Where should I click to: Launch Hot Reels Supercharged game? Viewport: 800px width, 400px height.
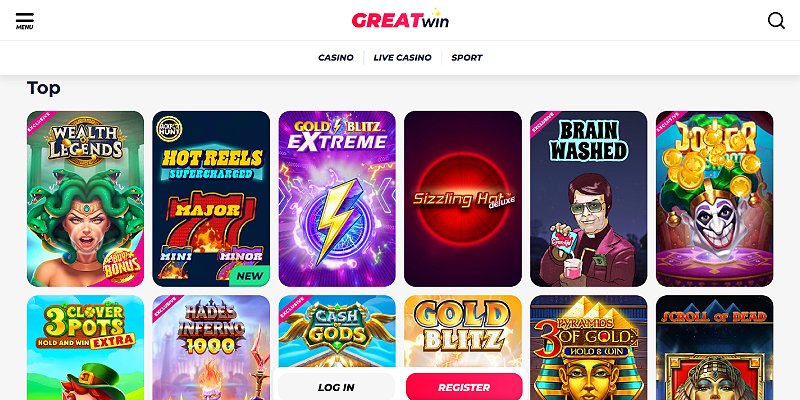(x=211, y=199)
